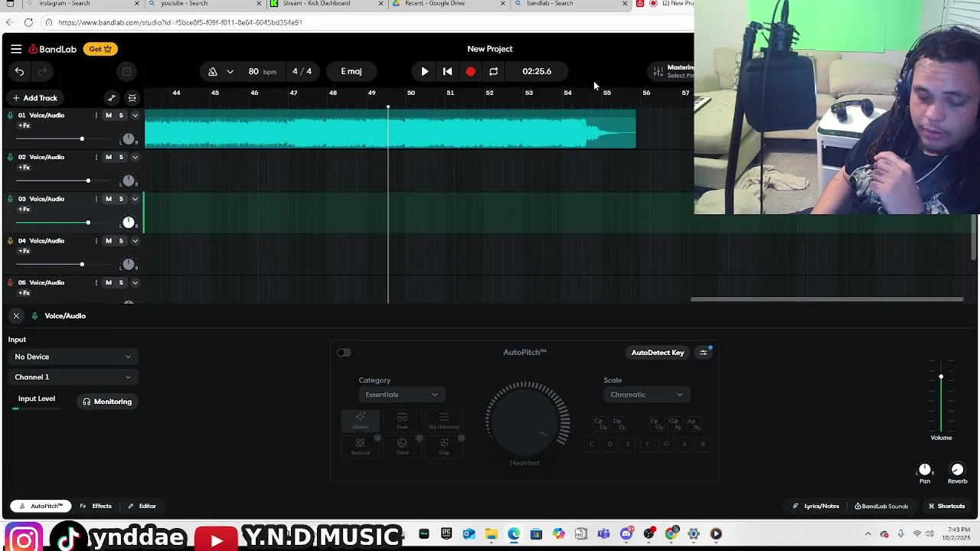Return to start with skip-back button
The height and width of the screenshot is (551, 980).
pos(448,71)
